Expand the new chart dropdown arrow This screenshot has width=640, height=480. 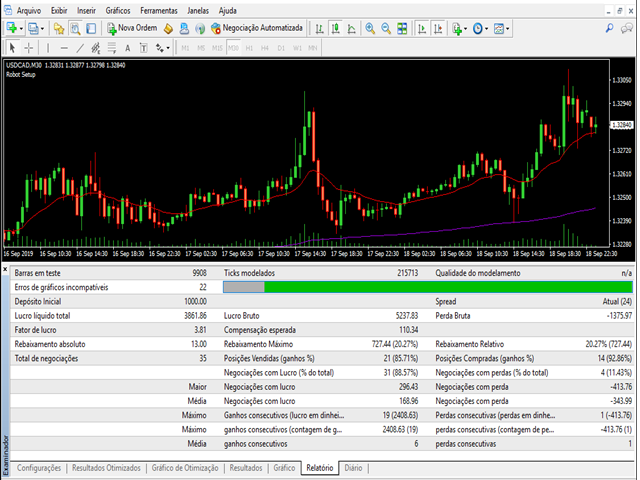point(21,29)
